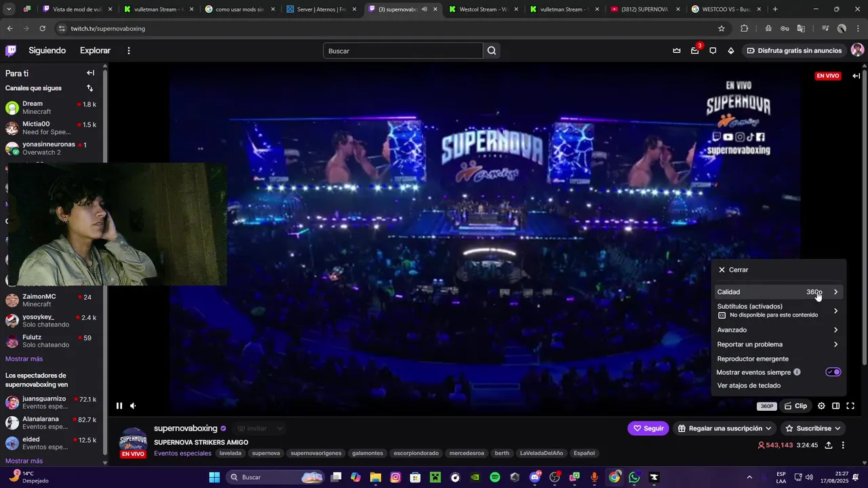Open the yosoykey_ channel
The image size is (868, 488).
click(51, 321)
